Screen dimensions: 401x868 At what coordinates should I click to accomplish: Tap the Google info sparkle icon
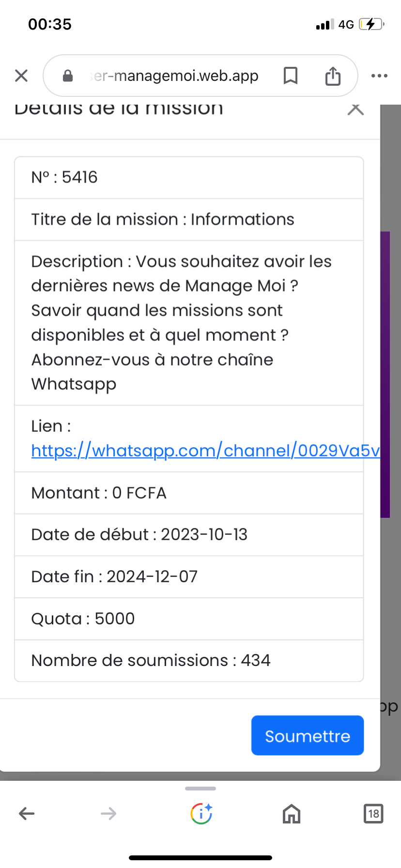click(201, 813)
